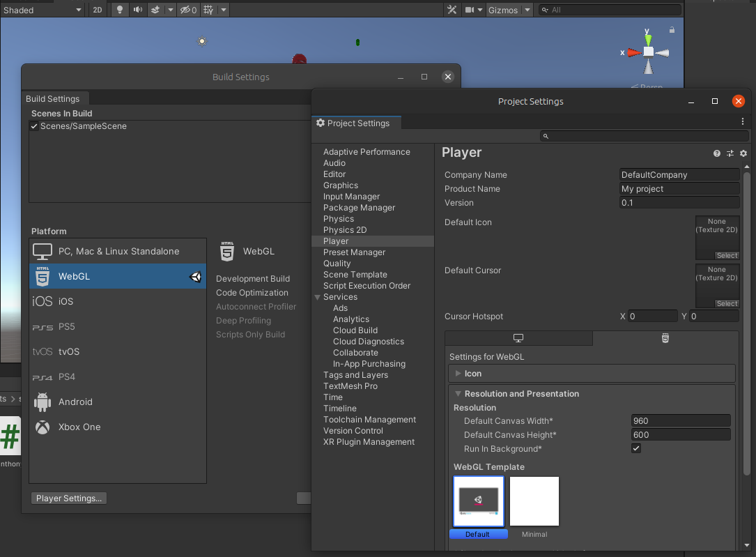Collapse the Services tree in settings list
The image size is (756, 557).
(x=318, y=297)
